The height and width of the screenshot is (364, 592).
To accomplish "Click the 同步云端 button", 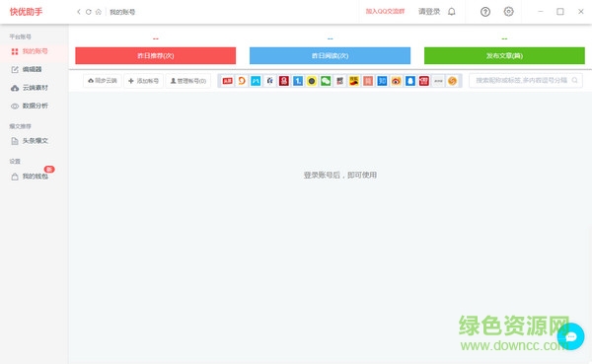I will click(103, 81).
